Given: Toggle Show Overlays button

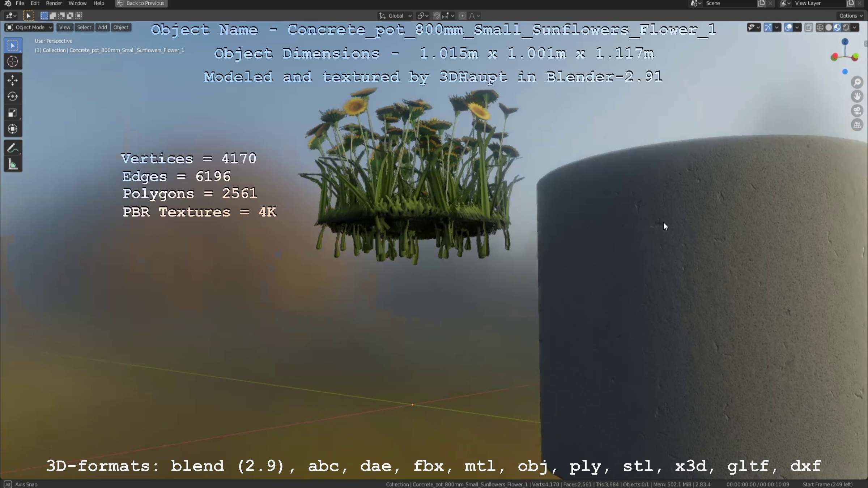Looking at the screenshot, I should (x=788, y=27).
